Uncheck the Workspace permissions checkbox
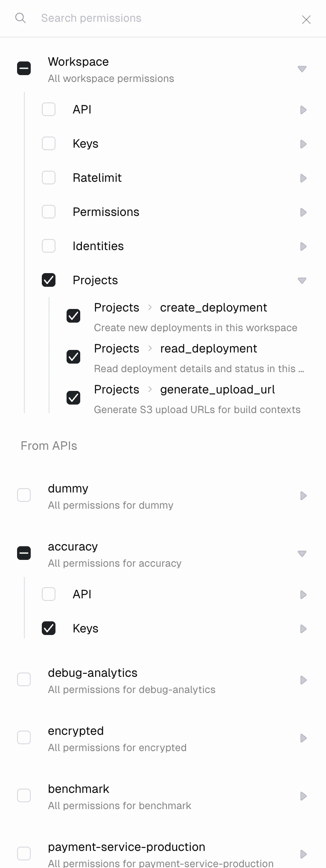The image size is (326, 868). click(24, 68)
